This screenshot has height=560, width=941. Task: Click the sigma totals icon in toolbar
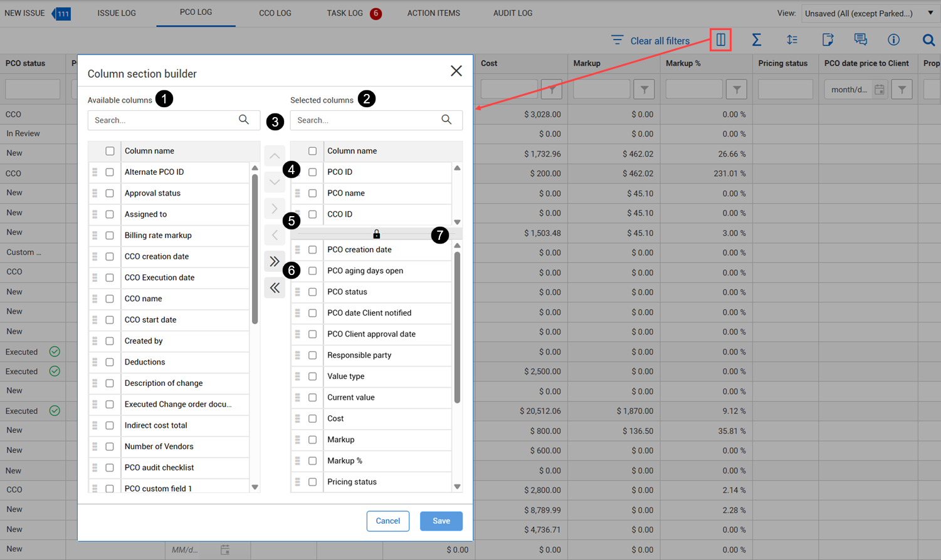(x=757, y=40)
